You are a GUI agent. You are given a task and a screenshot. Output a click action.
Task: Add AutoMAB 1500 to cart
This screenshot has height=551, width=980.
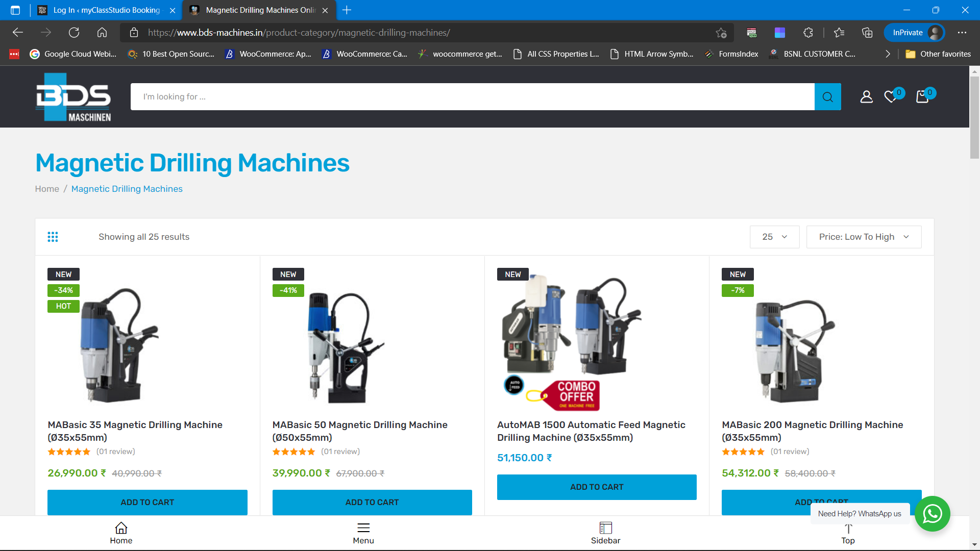597,487
